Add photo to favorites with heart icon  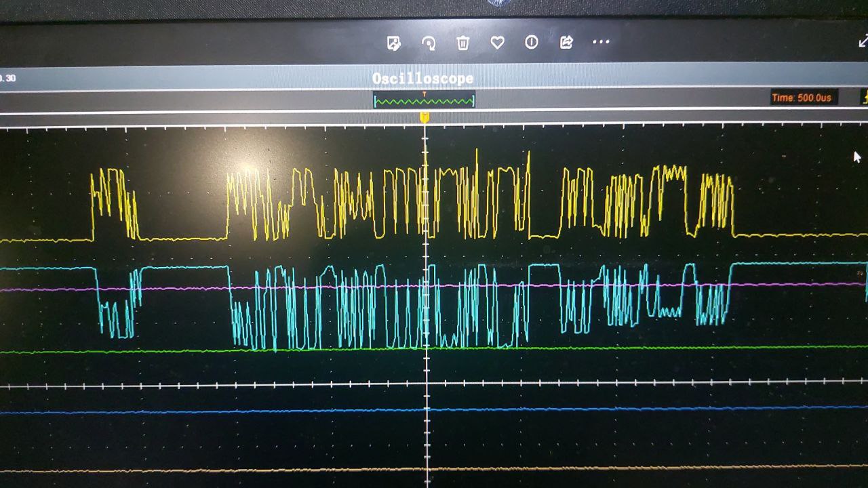click(498, 43)
